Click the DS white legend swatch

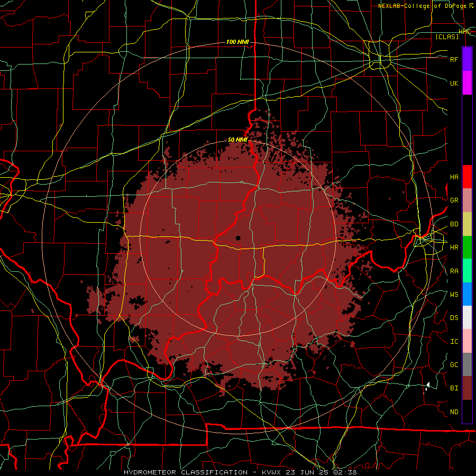(x=467, y=317)
